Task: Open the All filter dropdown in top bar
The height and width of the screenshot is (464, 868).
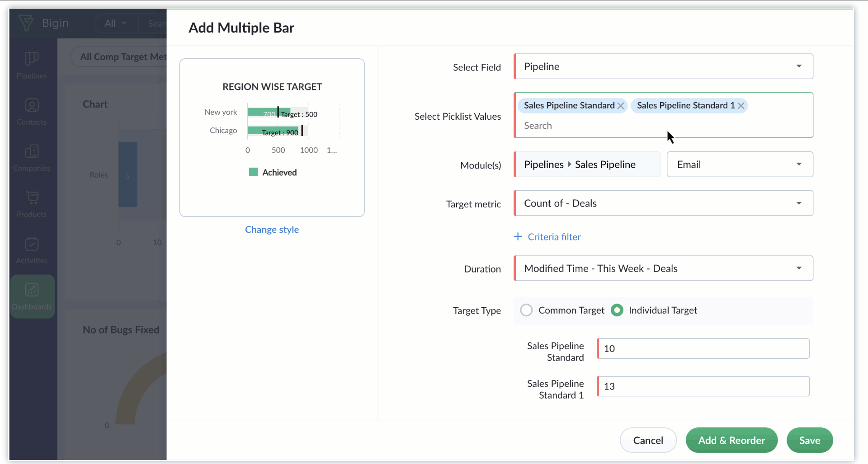Action: [x=116, y=23]
